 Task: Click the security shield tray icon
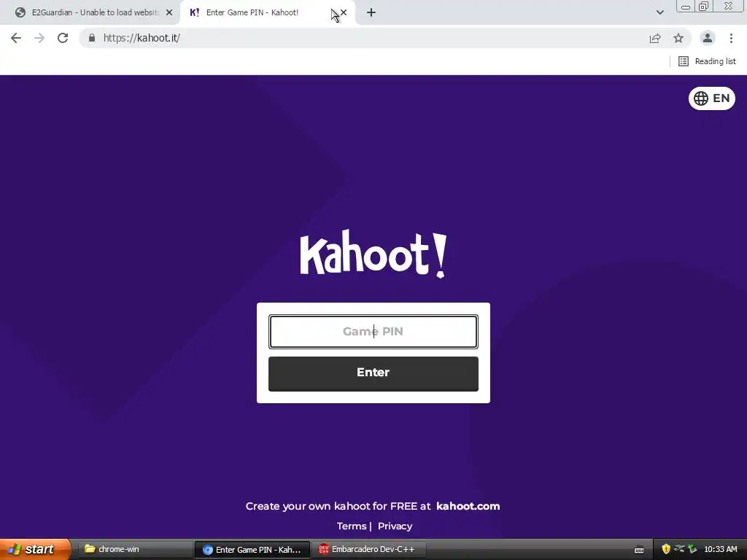point(666,549)
